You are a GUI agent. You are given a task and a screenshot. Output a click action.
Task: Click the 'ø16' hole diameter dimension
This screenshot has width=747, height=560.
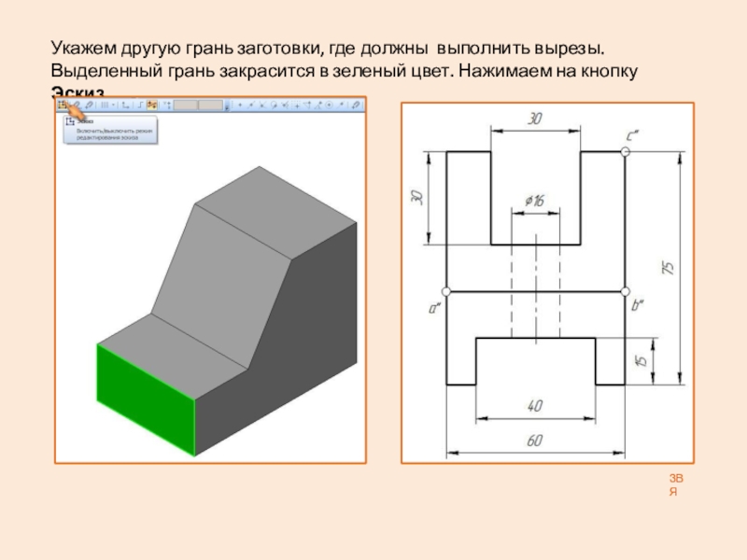pos(534,201)
